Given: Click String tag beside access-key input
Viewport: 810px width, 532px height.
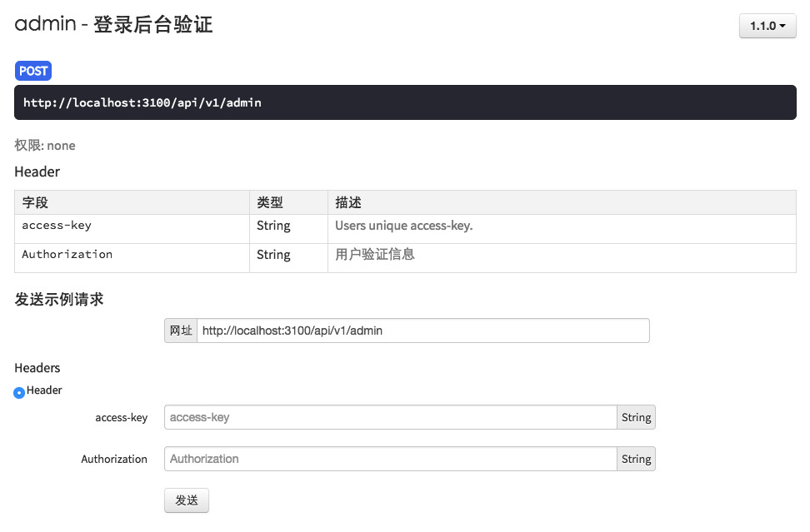Looking at the screenshot, I should (636, 417).
